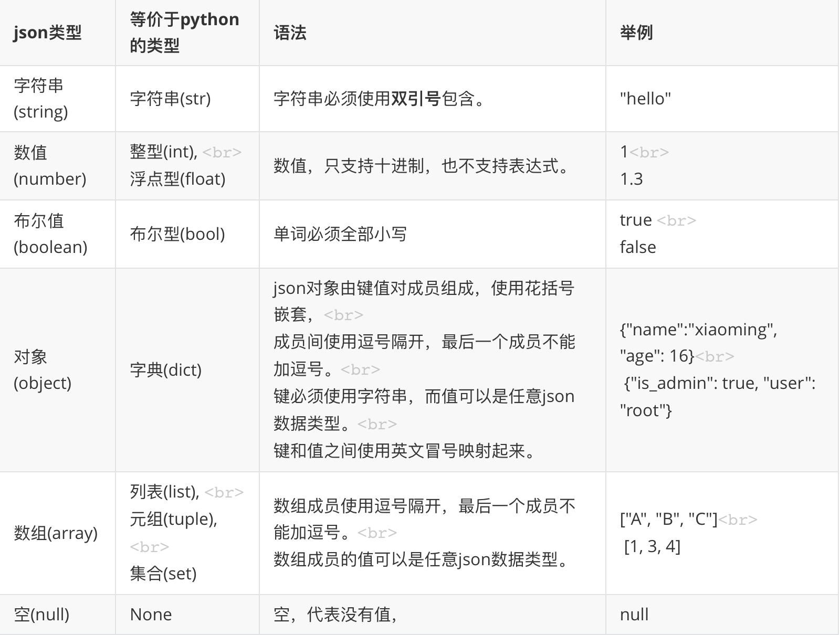This screenshot has width=840, height=635.
Task: Click the "json类型" column header
Action: [x=47, y=33]
